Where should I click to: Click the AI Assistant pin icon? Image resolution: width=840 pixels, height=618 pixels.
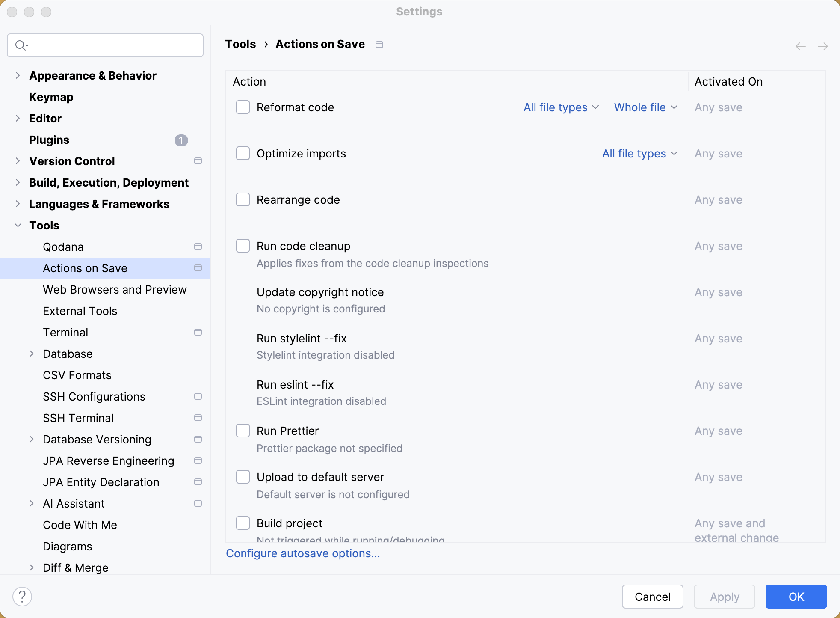pyautogui.click(x=199, y=503)
